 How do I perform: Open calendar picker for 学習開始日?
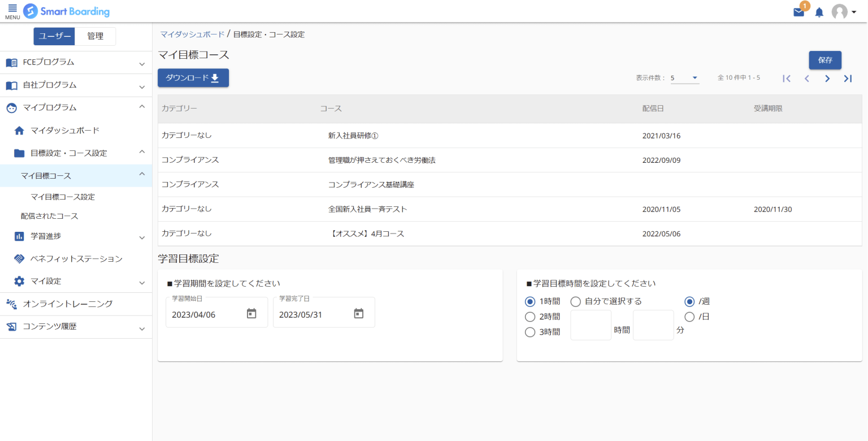(251, 314)
